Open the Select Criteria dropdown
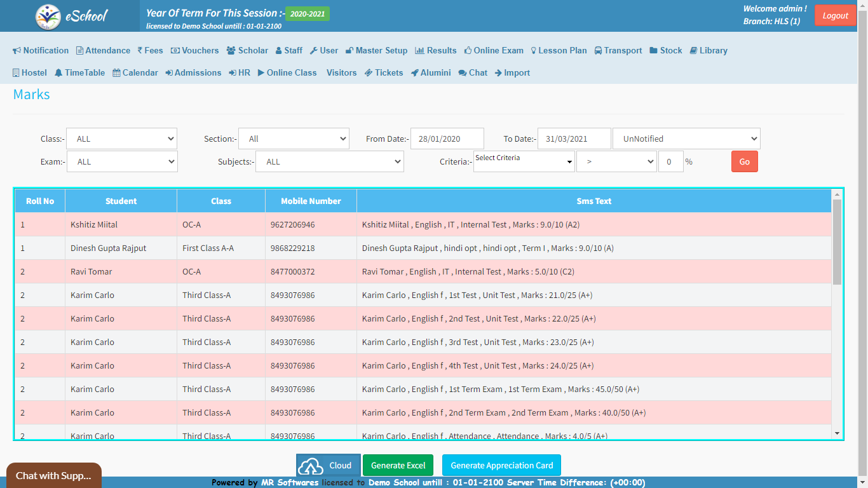Image resolution: width=868 pixels, height=488 pixels. (524, 161)
